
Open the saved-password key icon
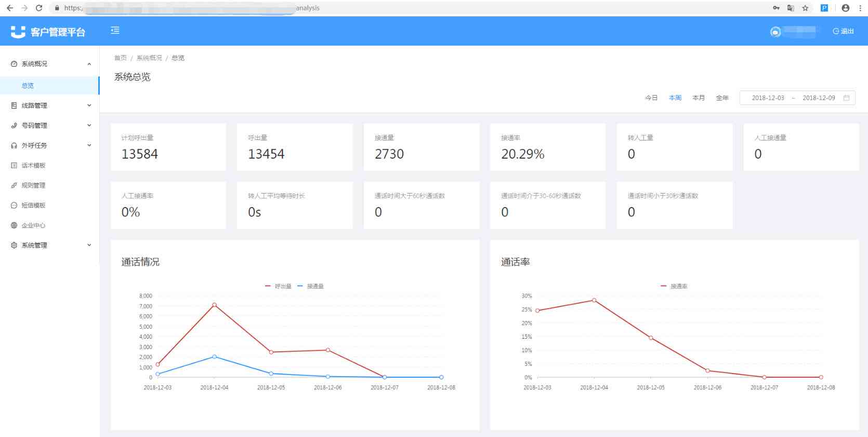pyautogui.click(x=776, y=8)
